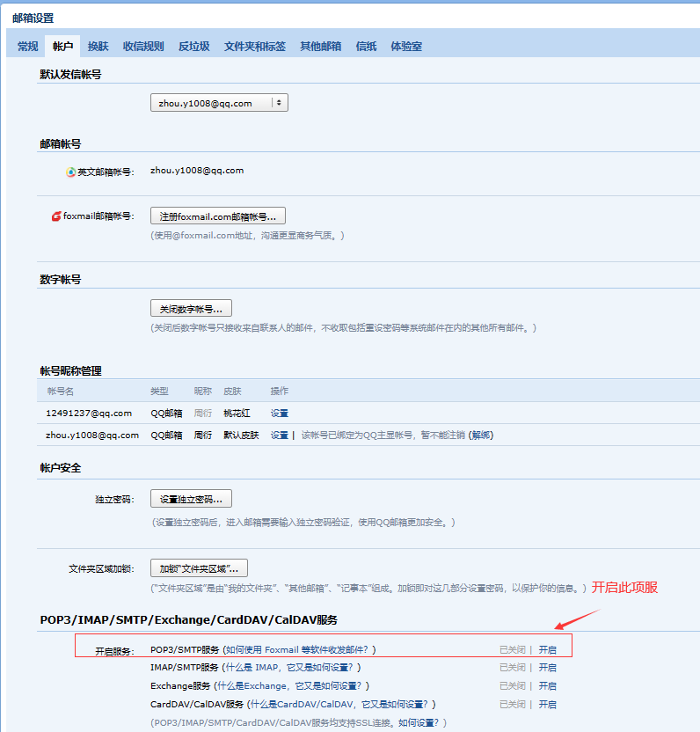Open the 信纸 tab
Image resolution: width=700 pixels, height=732 pixels.
tap(366, 47)
